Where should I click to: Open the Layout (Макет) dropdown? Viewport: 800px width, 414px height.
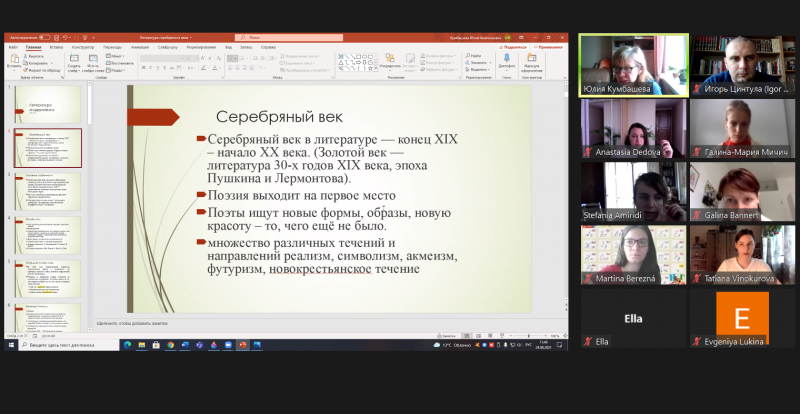(x=116, y=55)
